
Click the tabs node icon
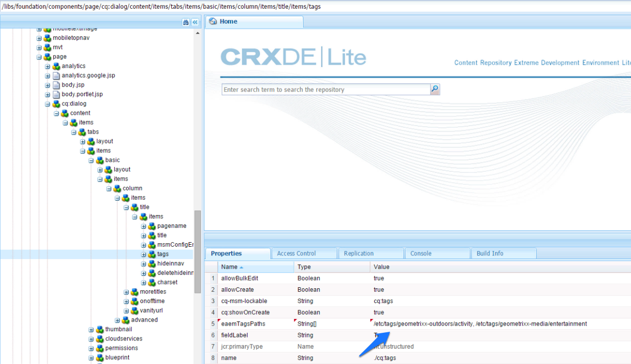coord(82,132)
